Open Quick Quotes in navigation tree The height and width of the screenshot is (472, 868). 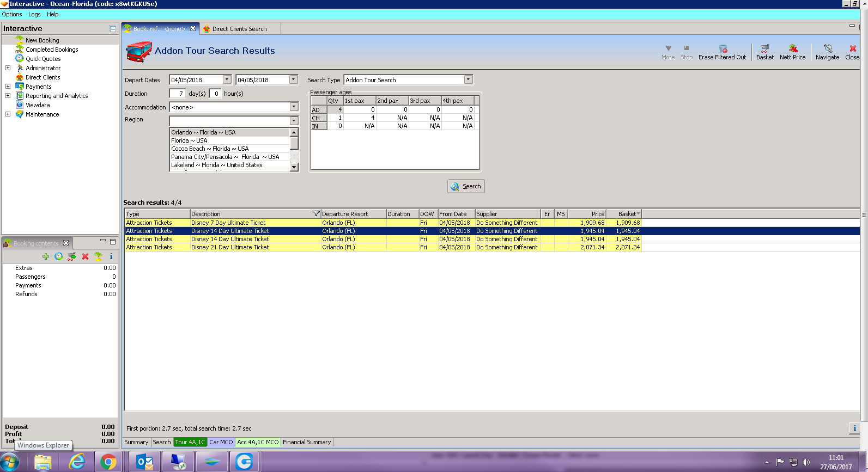pos(43,59)
